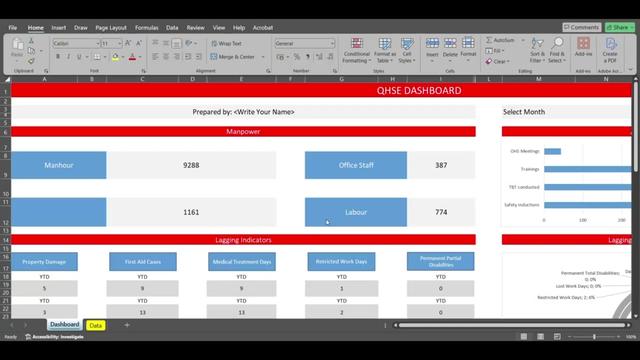Click the Decrease Indent icon

188,57
